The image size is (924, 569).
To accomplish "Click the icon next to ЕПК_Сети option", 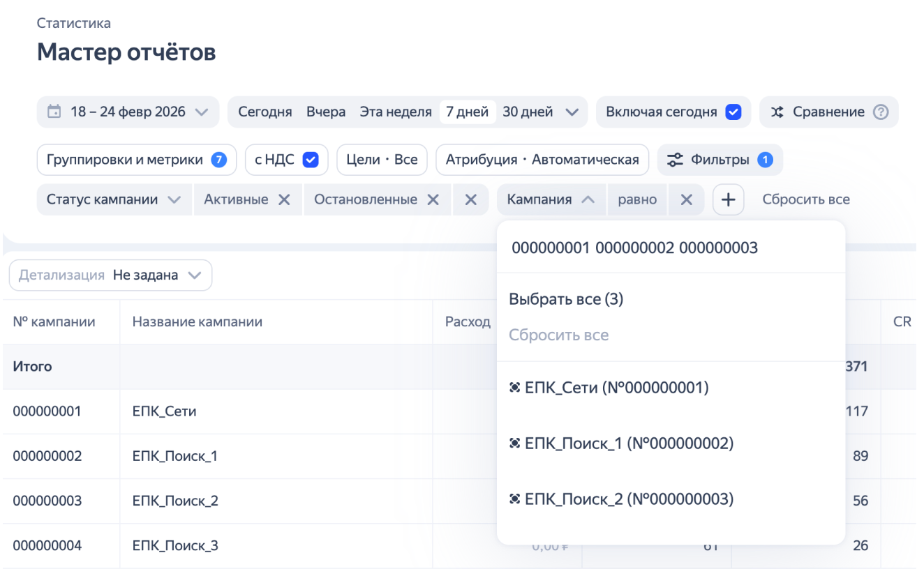I will pyautogui.click(x=515, y=388).
